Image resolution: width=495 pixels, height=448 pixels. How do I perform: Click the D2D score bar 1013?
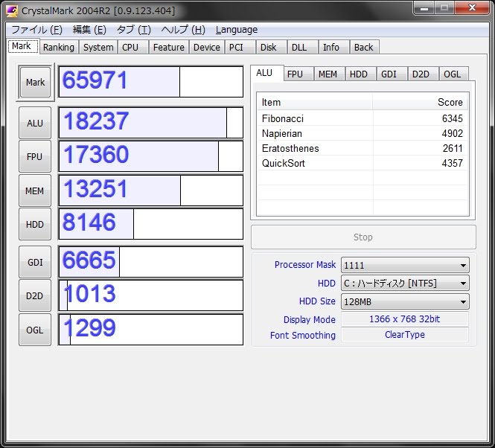coord(151,295)
